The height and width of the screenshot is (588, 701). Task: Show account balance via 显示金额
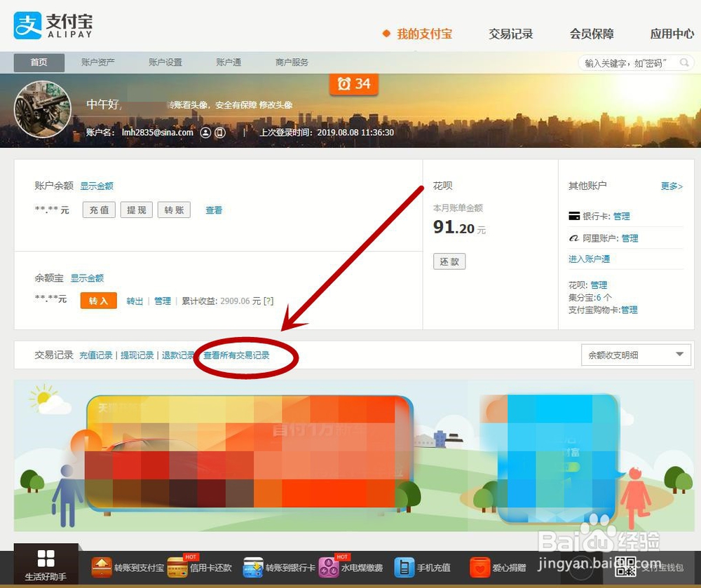point(97,186)
